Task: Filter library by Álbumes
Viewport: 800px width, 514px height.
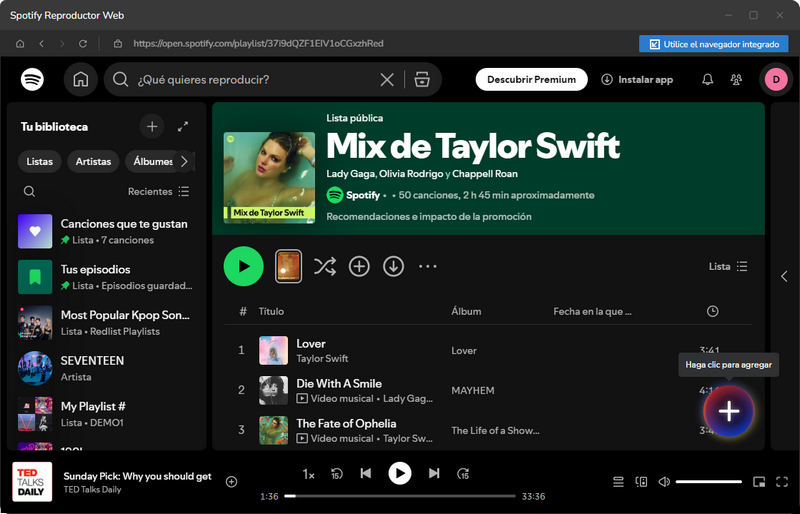Action: click(x=151, y=161)
